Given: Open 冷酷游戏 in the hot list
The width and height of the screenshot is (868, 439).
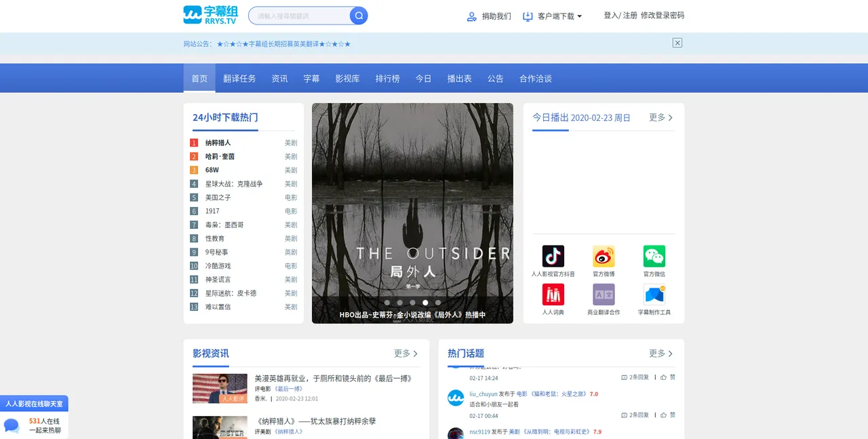Looking at the screenshot, I should pyautogui.click(x=218, y=266).
